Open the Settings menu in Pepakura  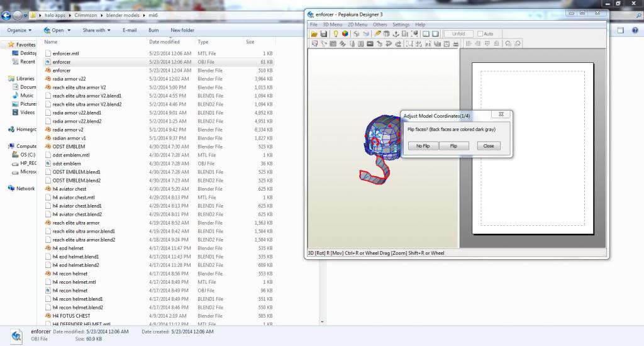click(x=401, y=25)
